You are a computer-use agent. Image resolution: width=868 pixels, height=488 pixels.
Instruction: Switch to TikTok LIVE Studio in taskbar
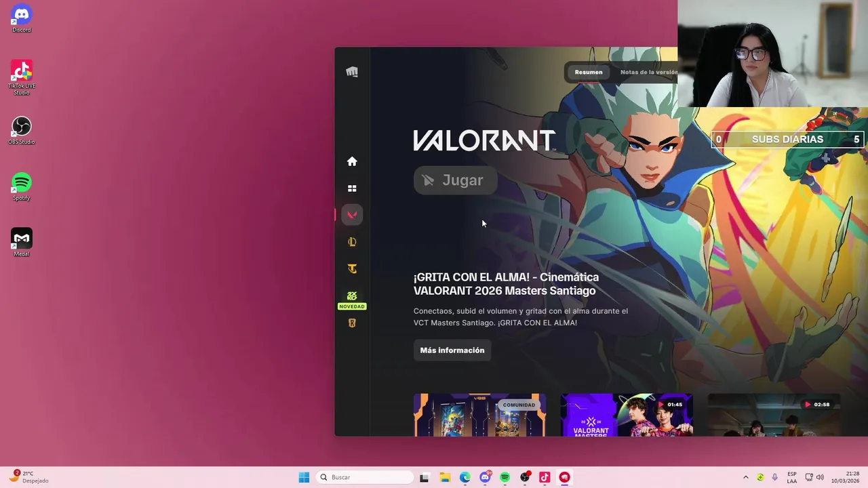coord(545,477)
